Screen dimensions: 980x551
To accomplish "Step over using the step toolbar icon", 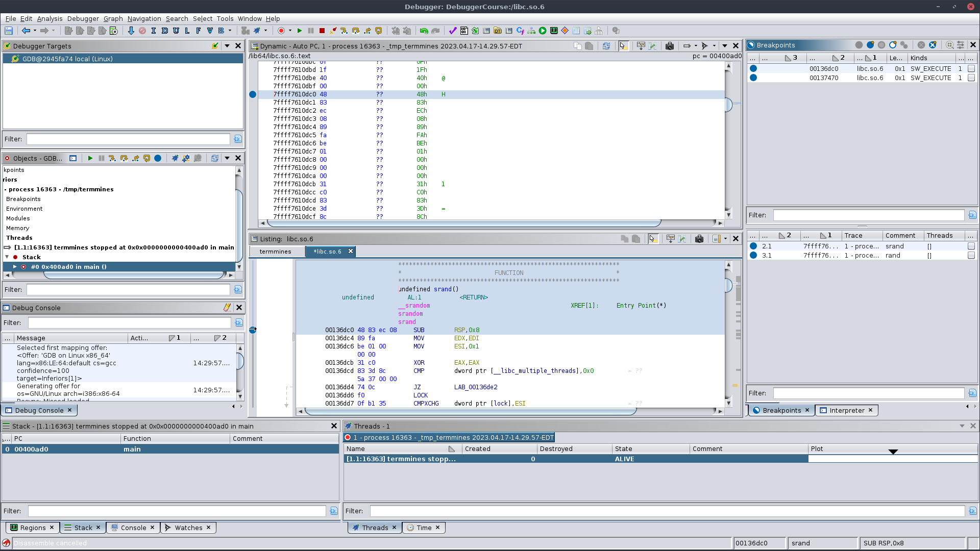I will pos(356,30).
